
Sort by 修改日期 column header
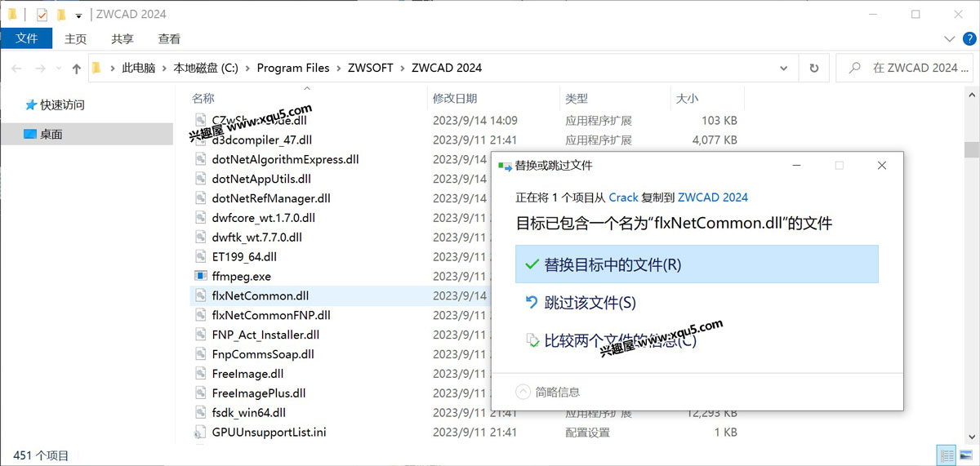pos(455,98)
